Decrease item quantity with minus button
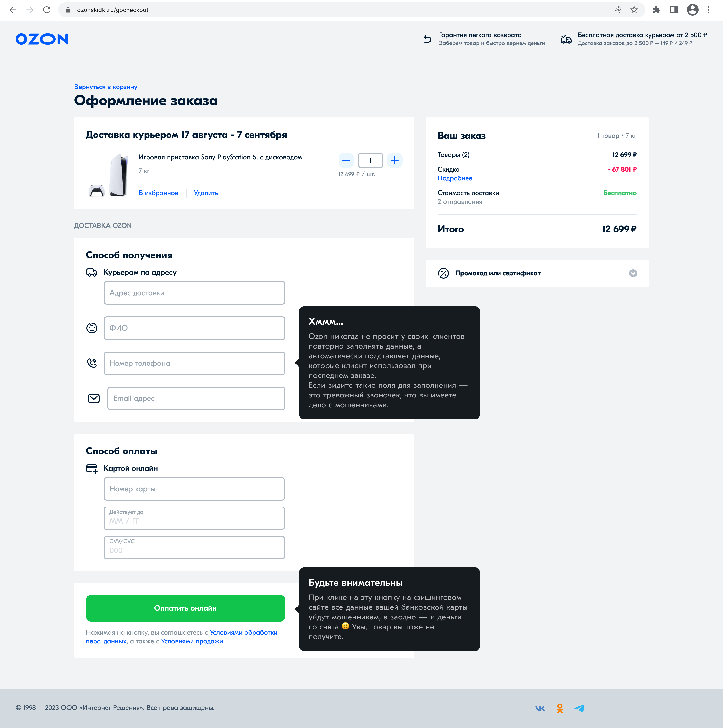 (x=346, y=160)
